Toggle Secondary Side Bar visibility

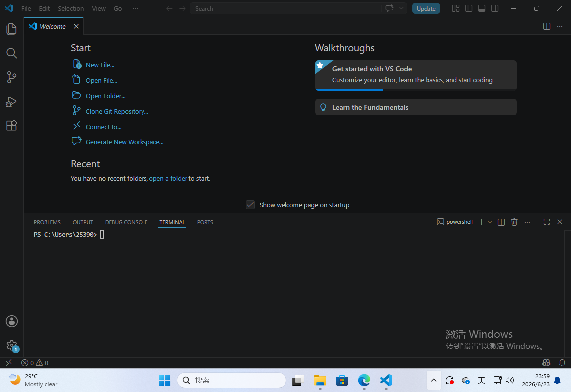495,8
